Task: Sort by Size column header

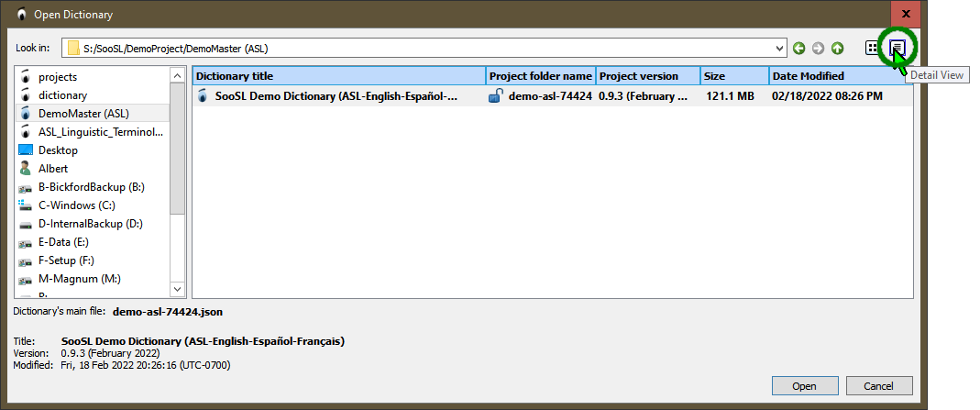Action: 734,76
